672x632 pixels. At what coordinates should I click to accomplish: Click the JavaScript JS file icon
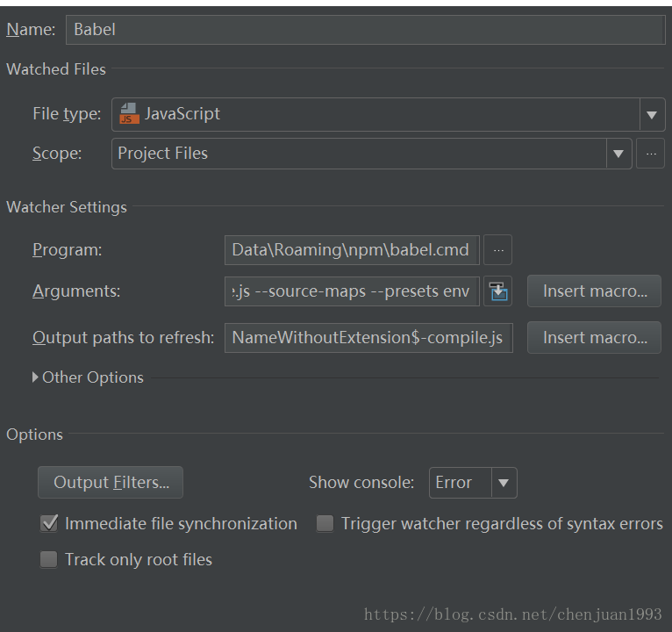coord(129,113)
